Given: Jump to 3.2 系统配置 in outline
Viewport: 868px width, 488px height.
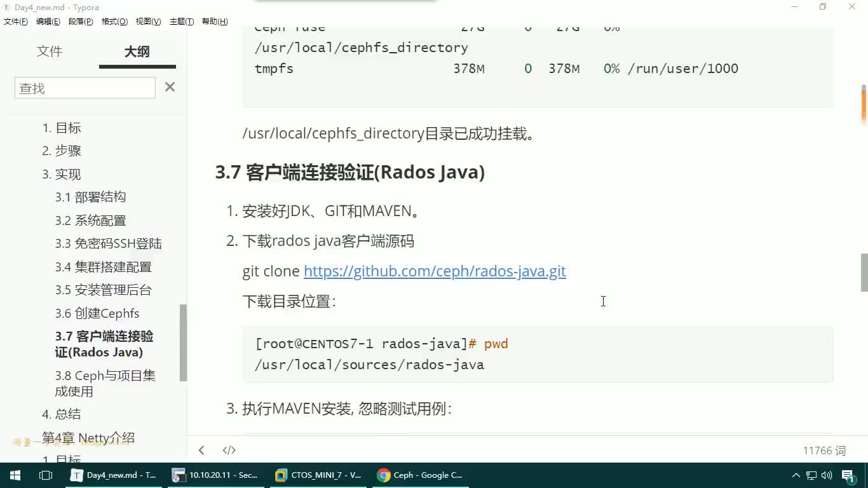Looking at the screenshot, I should pos(90,220).
